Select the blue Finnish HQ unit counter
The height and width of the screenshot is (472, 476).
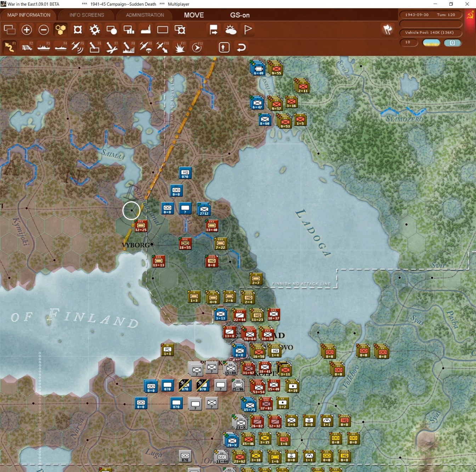[185, 172]
